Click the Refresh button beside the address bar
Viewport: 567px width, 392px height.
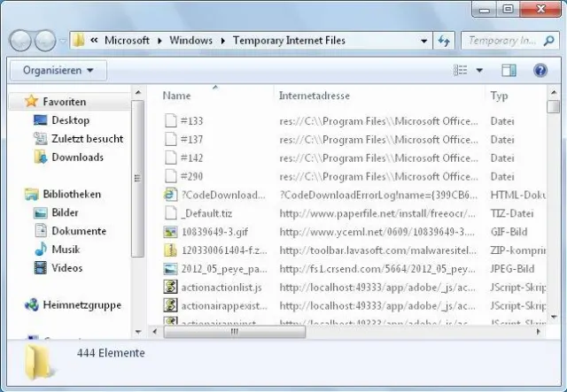pyautogui.click(x=444, y=41)
